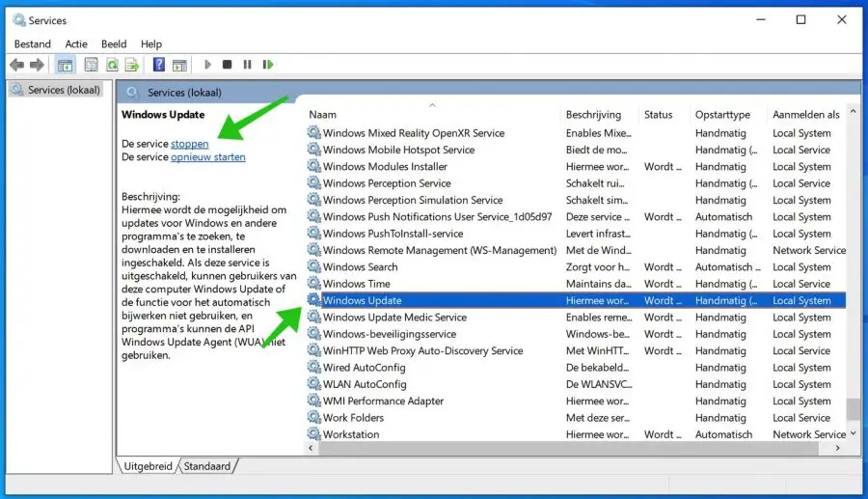Select Windows Mixed Reality OpenXR Service
Screen dimensions: 868x499
coord(576,133)
